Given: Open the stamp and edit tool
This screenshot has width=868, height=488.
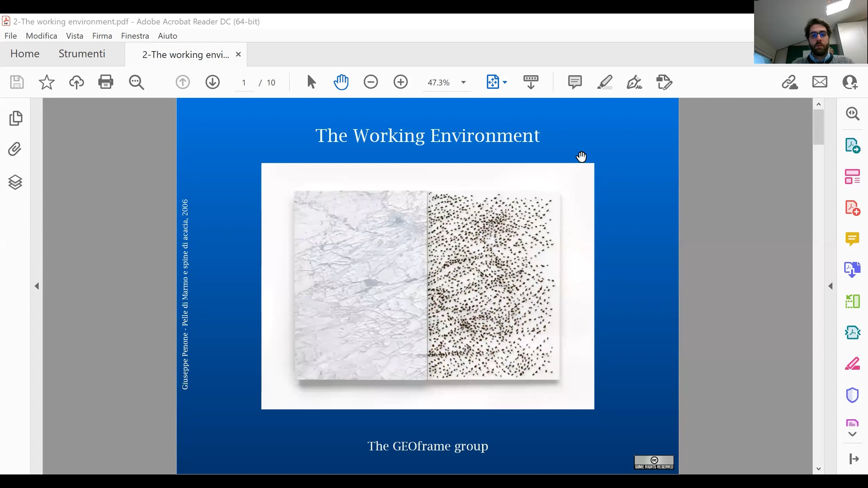Looking at the screenshot, I should [664, 82].
